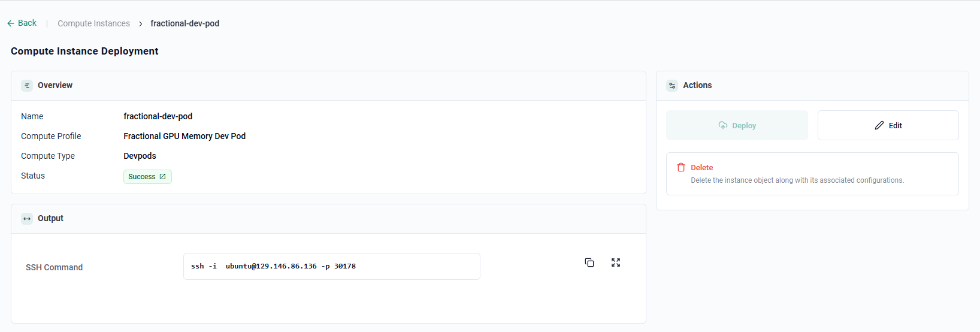Click the Success status badge text
The width and height of the screenshot is (980, 332).
[141, 177]
